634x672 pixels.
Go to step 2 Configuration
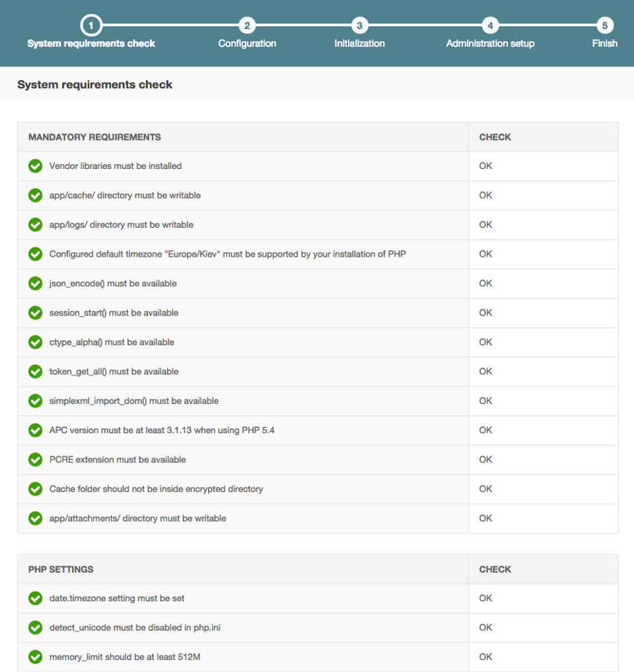(x=247, y=26)
